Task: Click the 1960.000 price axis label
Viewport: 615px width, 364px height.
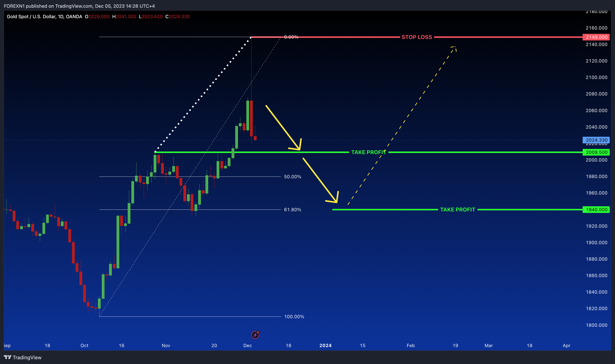Action: pyautogui.click(x=596, y=193)
